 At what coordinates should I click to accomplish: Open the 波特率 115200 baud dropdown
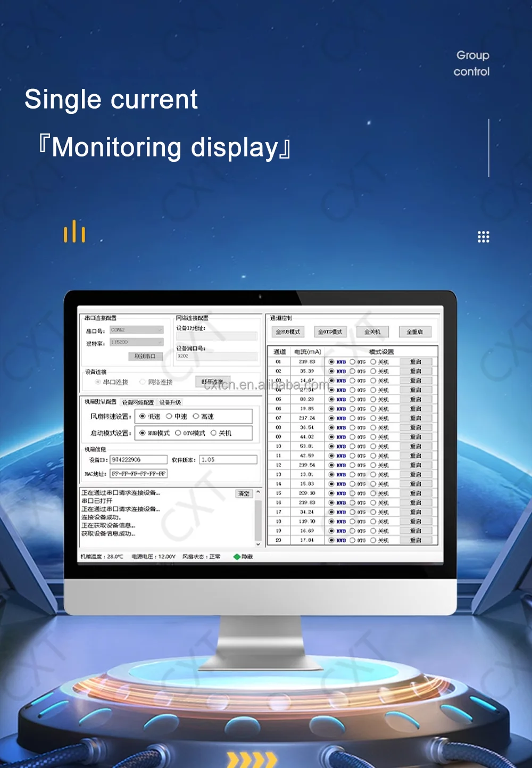tap(136, 342)
